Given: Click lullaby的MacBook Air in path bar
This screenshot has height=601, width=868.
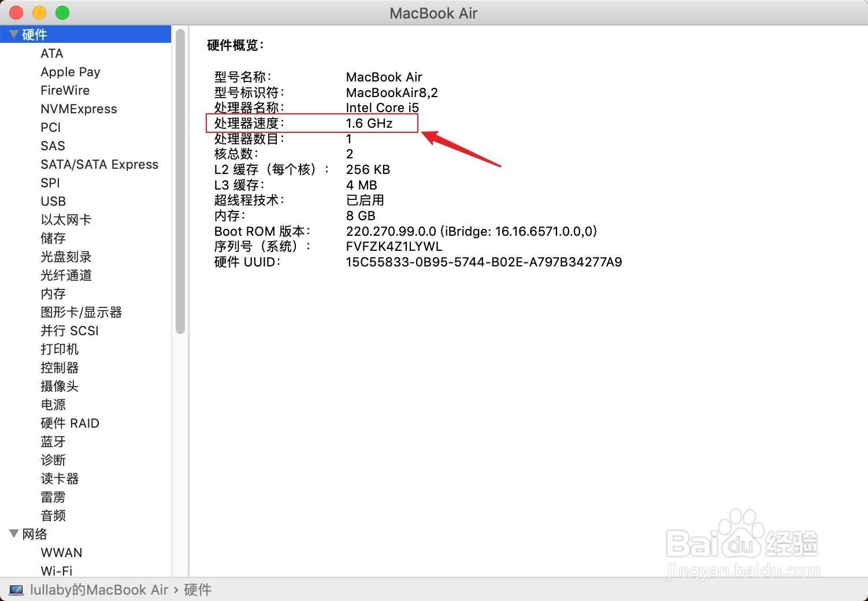Looking at the screenshot, I should 99,590.
